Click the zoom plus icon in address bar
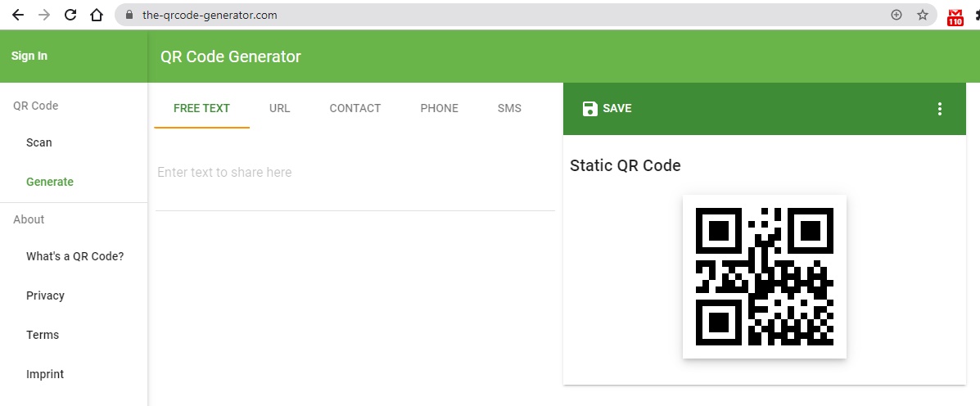 click(896, 15)
